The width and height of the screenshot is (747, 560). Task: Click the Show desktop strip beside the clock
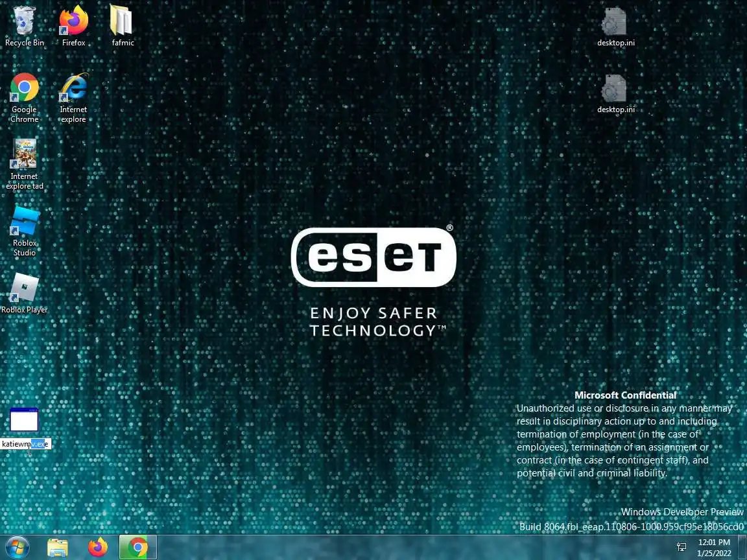tap(743, 548)
